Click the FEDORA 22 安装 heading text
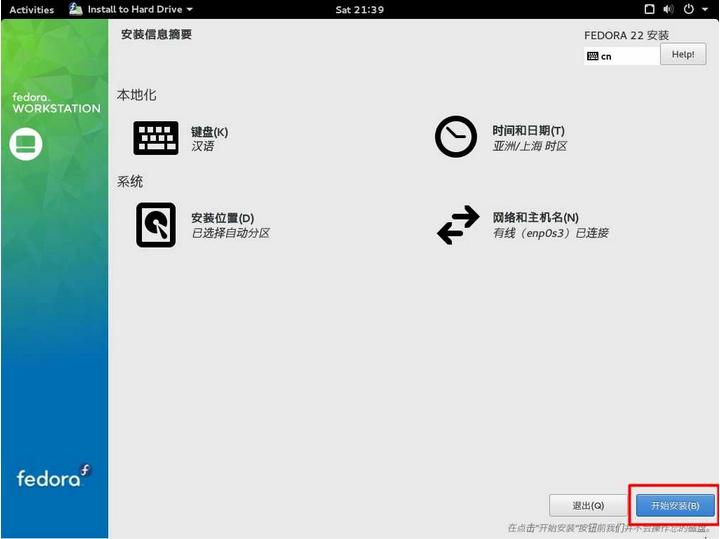Image resolution: width=720 pixels, height=539 pixels. coord(626,35)
